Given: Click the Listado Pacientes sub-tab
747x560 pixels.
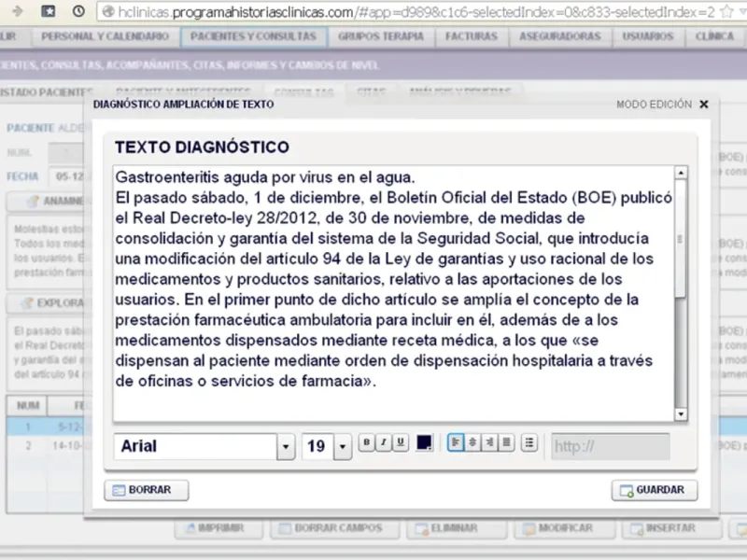Looking at the screenshot, I should [46, 92].
